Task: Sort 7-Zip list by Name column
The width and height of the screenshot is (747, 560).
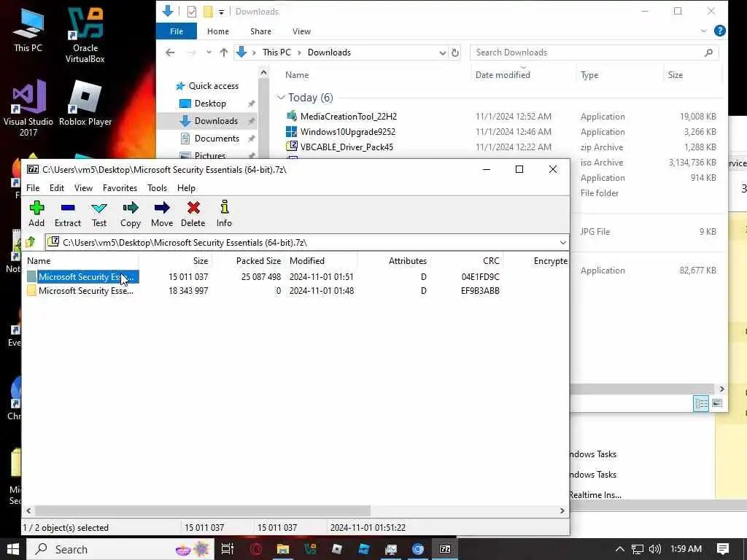Action: pos(39,261)
